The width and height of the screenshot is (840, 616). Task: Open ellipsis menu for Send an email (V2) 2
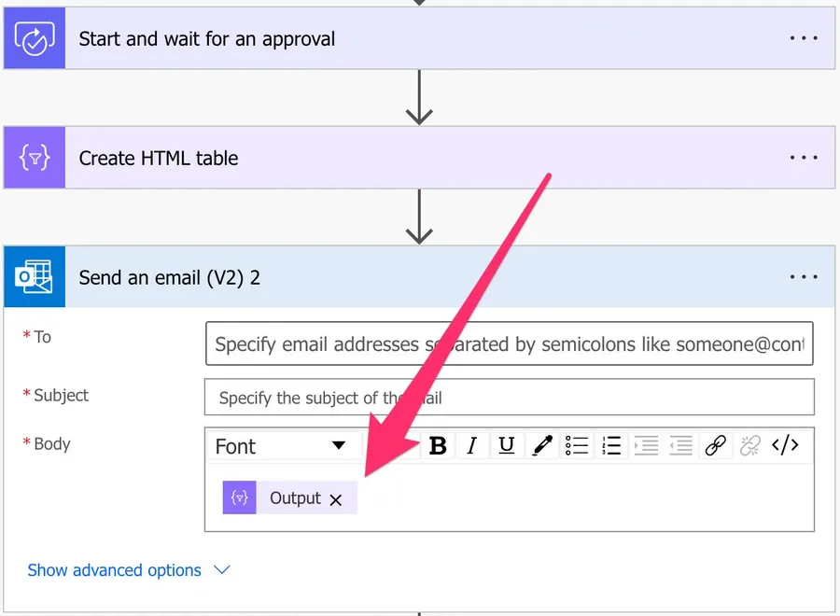804,277
